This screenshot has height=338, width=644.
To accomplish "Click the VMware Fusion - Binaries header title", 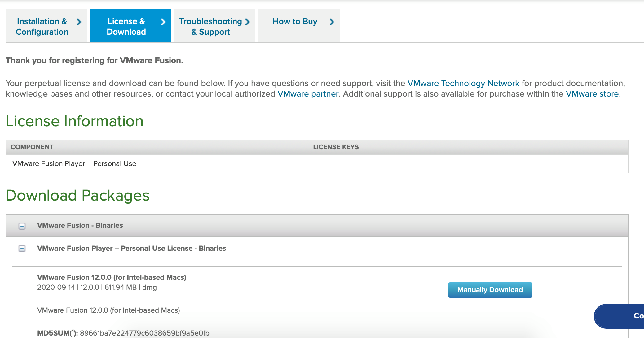I will pyautogui.click(x=80, y=225).
